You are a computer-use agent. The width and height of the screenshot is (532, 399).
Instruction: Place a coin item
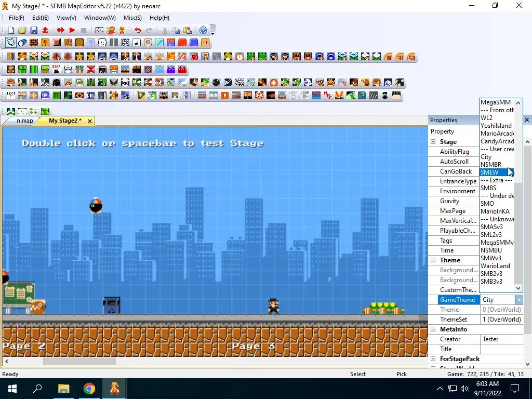click(11, 57)
